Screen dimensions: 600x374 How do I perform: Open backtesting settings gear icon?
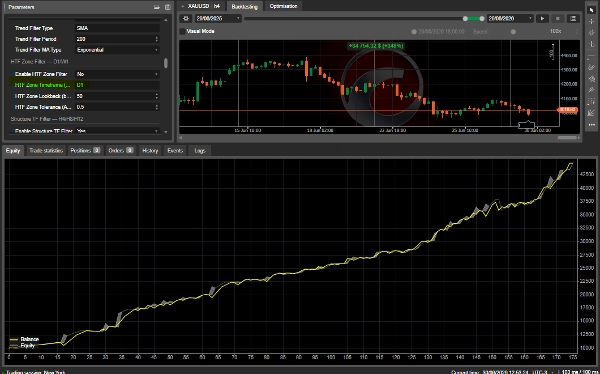(186, 18)
